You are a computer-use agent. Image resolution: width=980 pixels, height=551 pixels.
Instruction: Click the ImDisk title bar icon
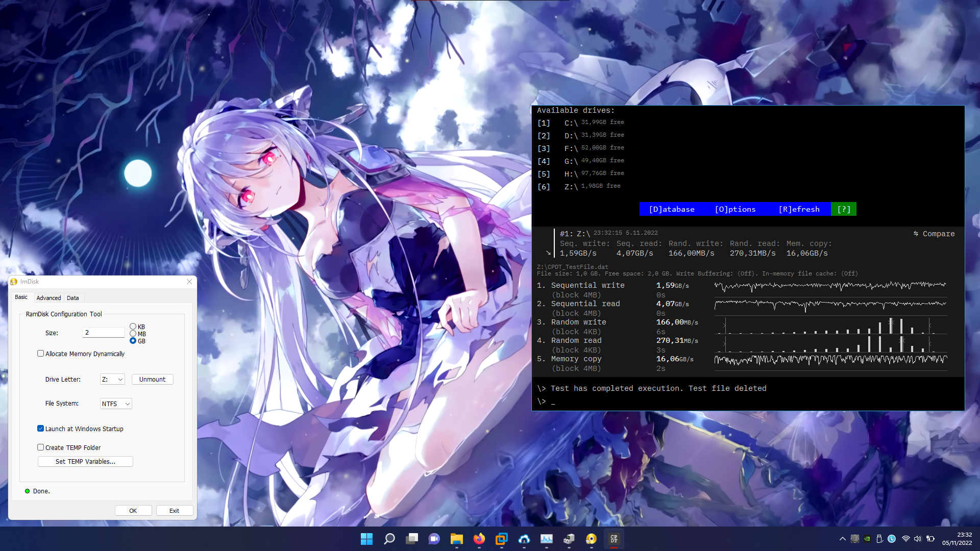14,282
